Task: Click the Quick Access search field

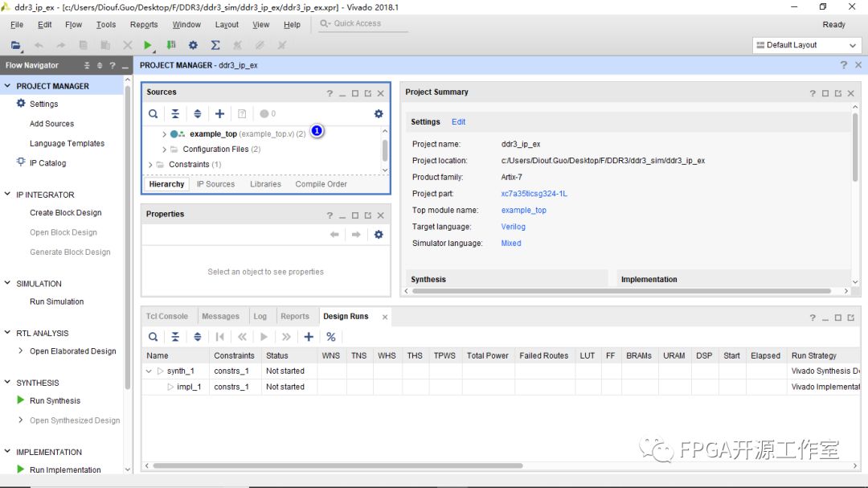Action: point(362,24)
